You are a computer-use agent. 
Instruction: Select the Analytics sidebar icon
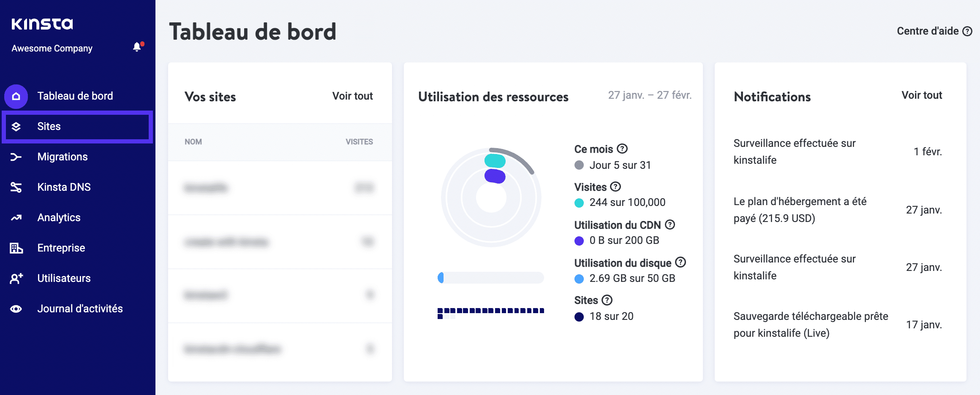click(16, 217)
